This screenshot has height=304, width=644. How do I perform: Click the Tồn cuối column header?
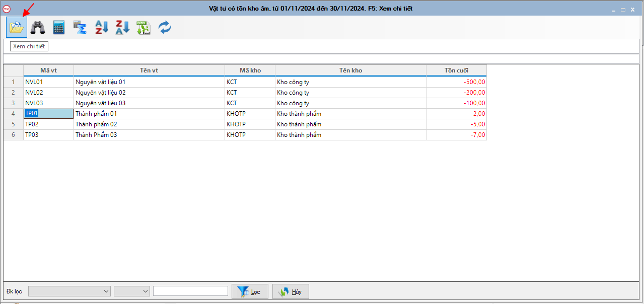(x=456, y=70)
